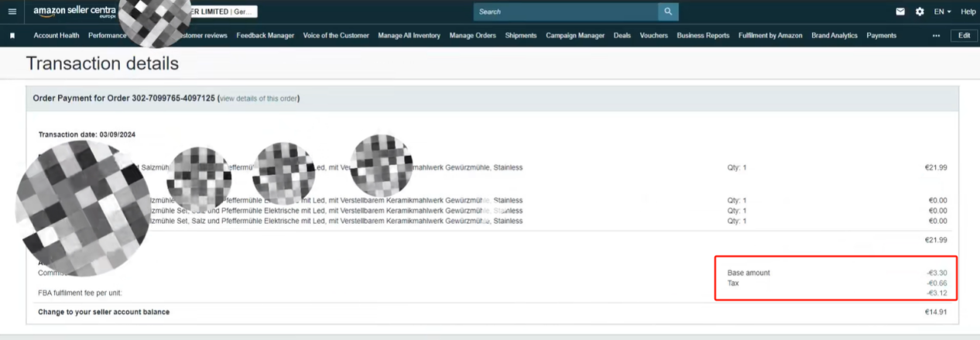Open Campaign Manager menu item
The image size is (980, 340).
pos(575,36)
